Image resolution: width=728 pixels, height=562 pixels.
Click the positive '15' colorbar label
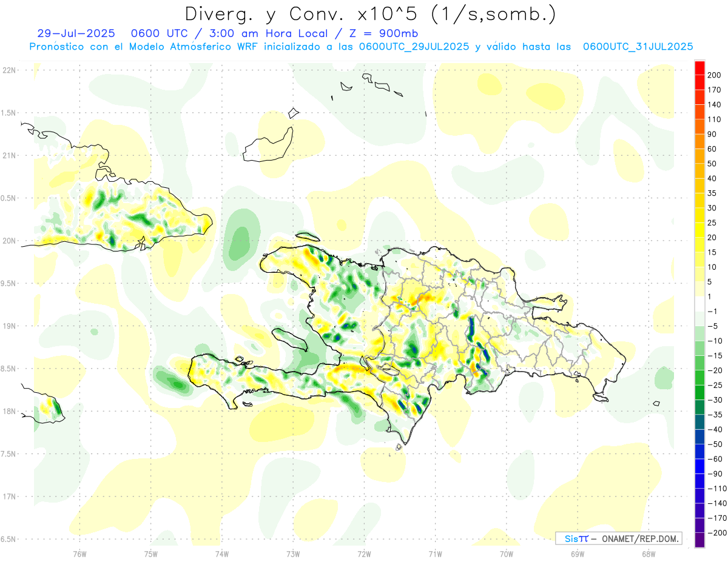pos(712,253)
